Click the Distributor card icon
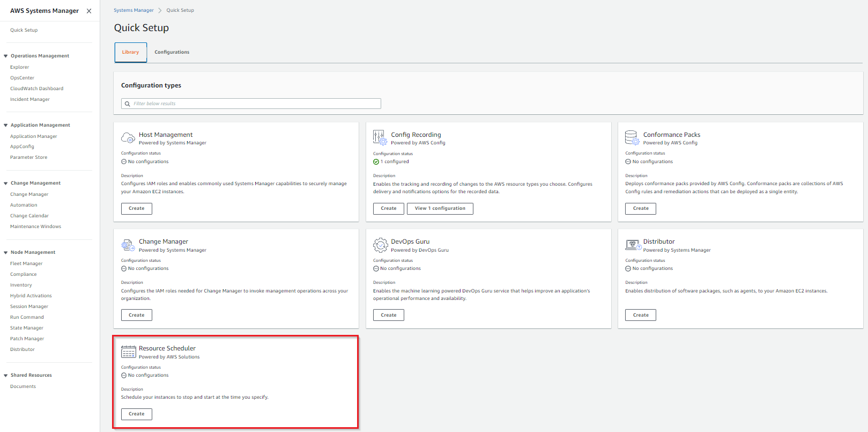Viewport: 868px width, 432px height. tap(633, 245)
